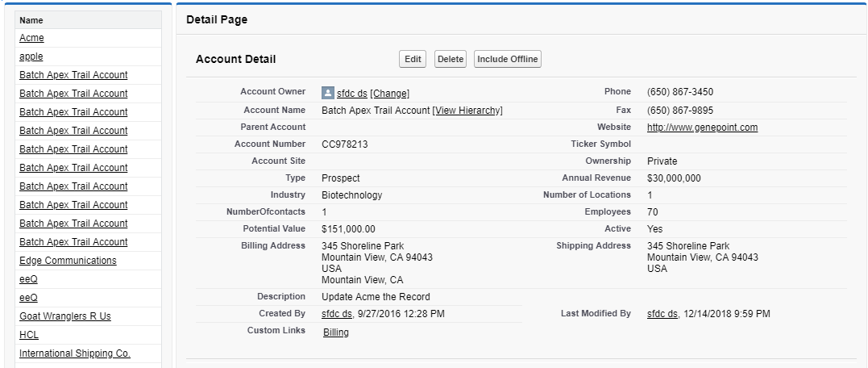Open the Billing custom link
This screenshot has width=868, height=368.
[x=336, y=332]
